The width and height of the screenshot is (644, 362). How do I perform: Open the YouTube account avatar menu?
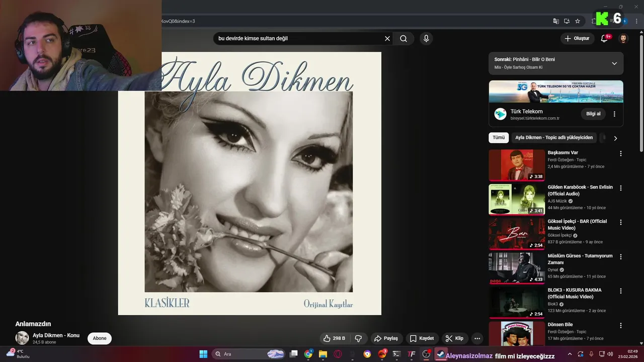coord(623,38)
